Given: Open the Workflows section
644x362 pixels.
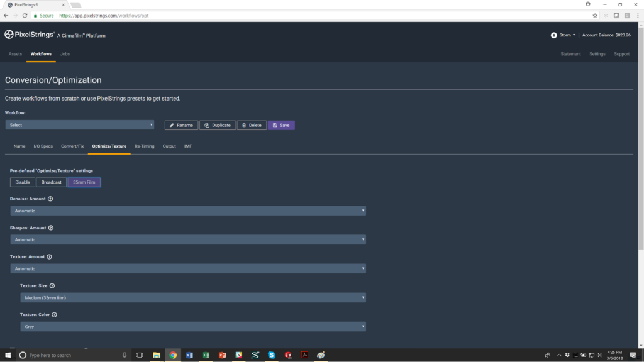Looking at the screenshot, I should tap(41, 54).
